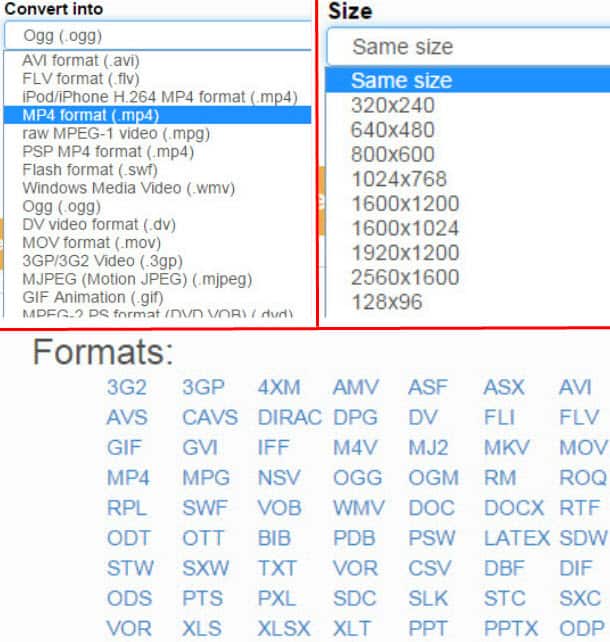Open the GIF format link

tap(124, 448)
